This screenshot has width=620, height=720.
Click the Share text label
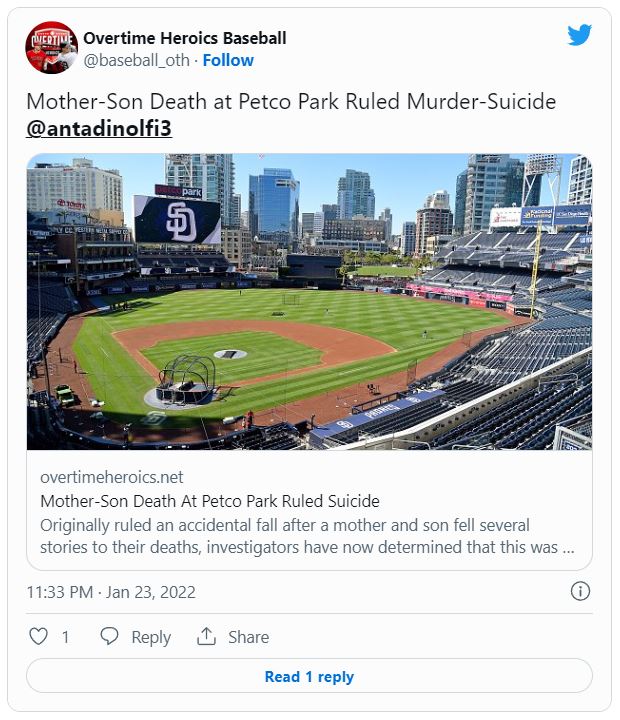coord(248,637)
